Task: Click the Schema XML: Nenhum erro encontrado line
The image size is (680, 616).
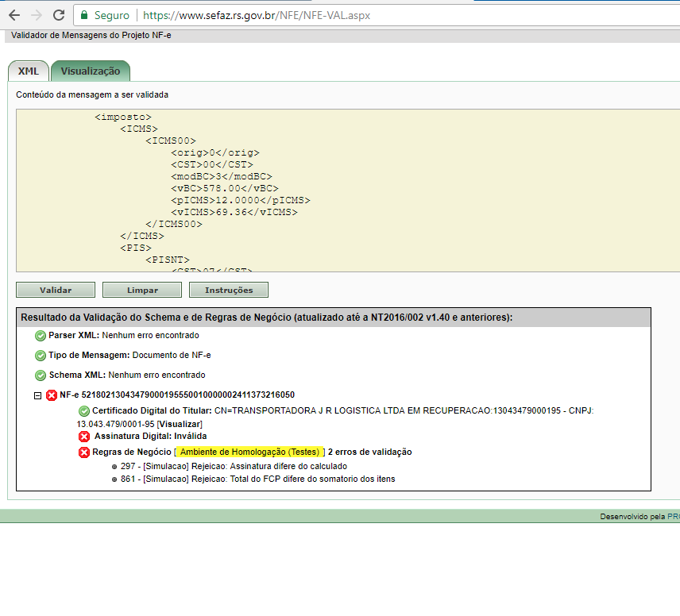Action: (x=127, y=375)
